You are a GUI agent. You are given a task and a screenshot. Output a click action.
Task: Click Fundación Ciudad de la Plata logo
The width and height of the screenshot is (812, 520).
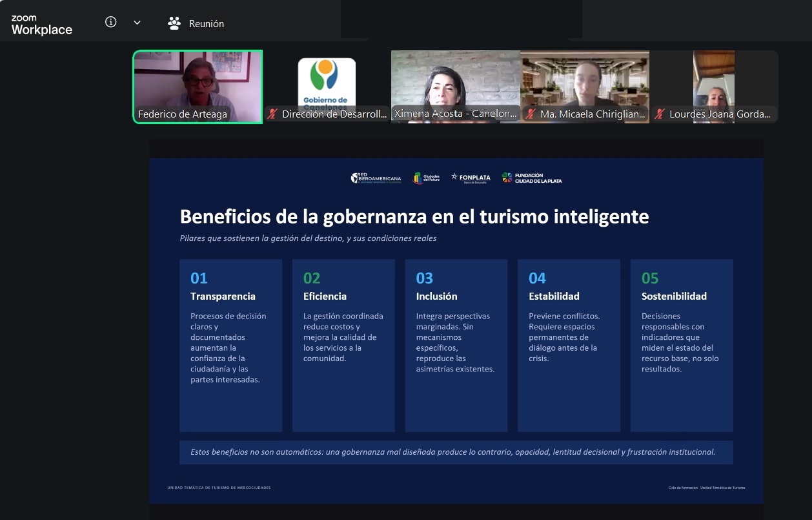[532, 178]
